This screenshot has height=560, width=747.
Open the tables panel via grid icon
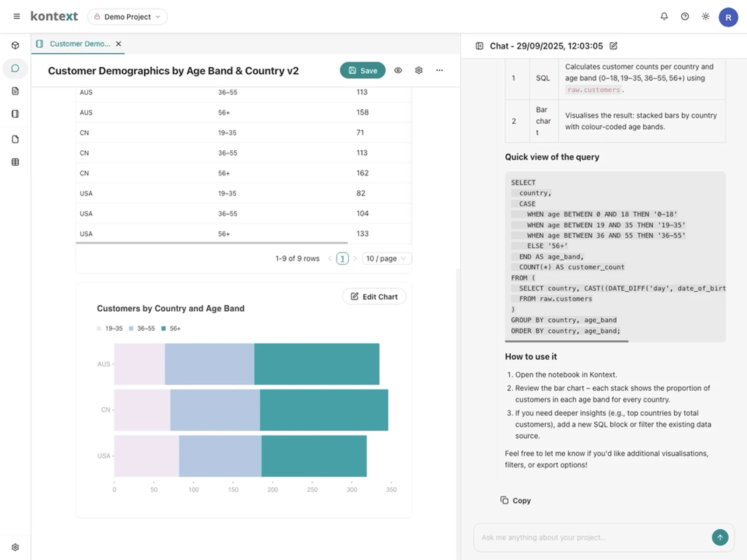pyautogui.click(x=15, y=162)
